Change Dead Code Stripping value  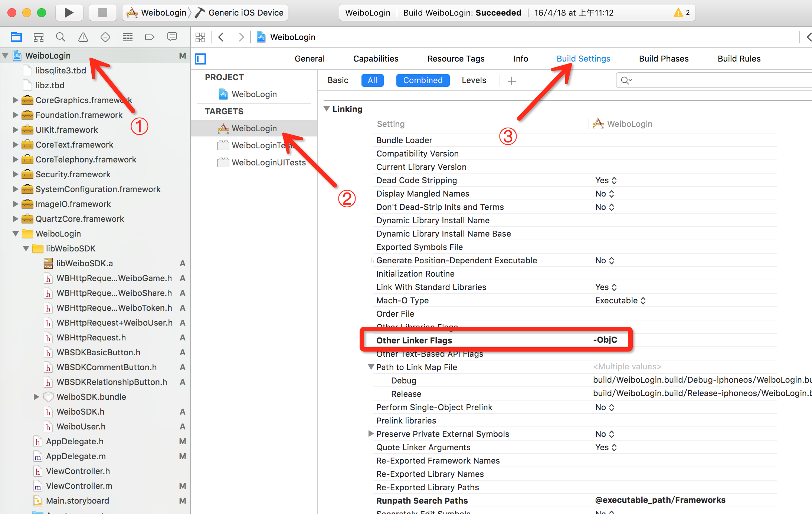tap(606, 180)
